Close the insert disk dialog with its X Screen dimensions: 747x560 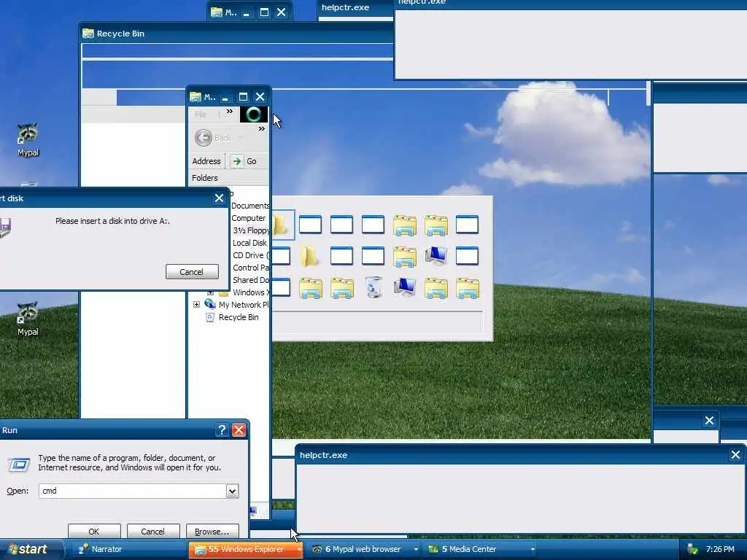219,198
